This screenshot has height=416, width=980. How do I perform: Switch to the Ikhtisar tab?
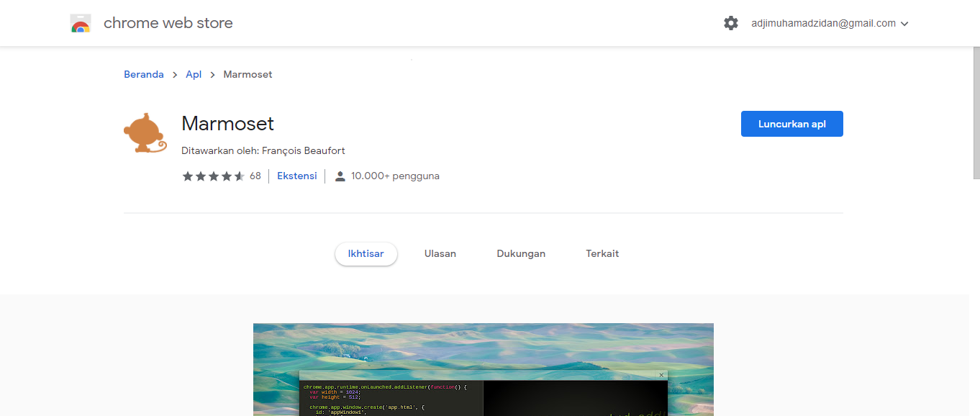tap(366, 253)
